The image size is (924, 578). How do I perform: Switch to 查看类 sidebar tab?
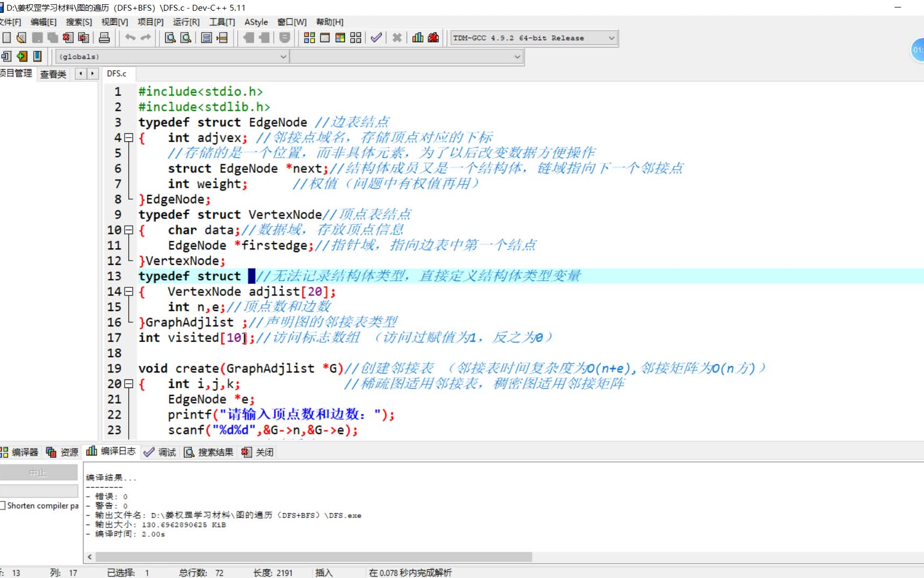tap(53, 74)
